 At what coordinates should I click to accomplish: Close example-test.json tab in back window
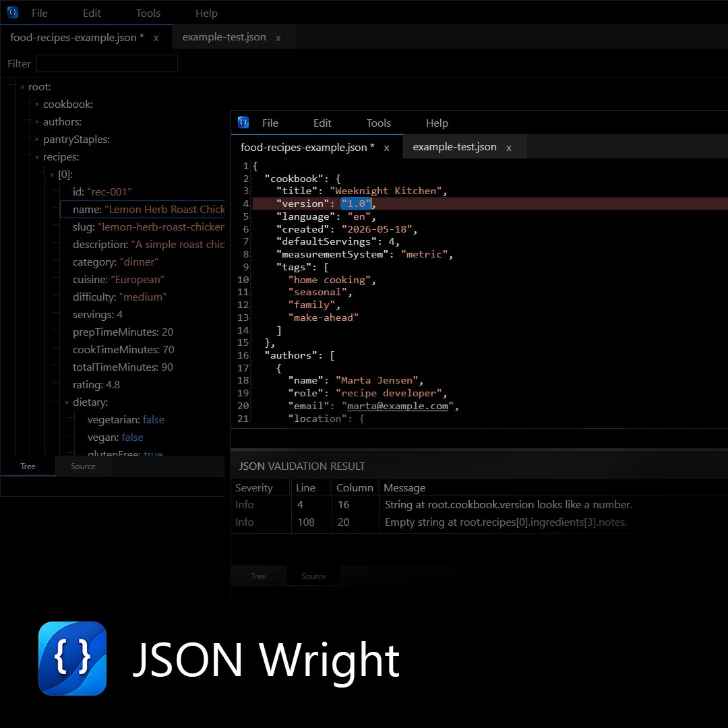(x=278, y=38)
